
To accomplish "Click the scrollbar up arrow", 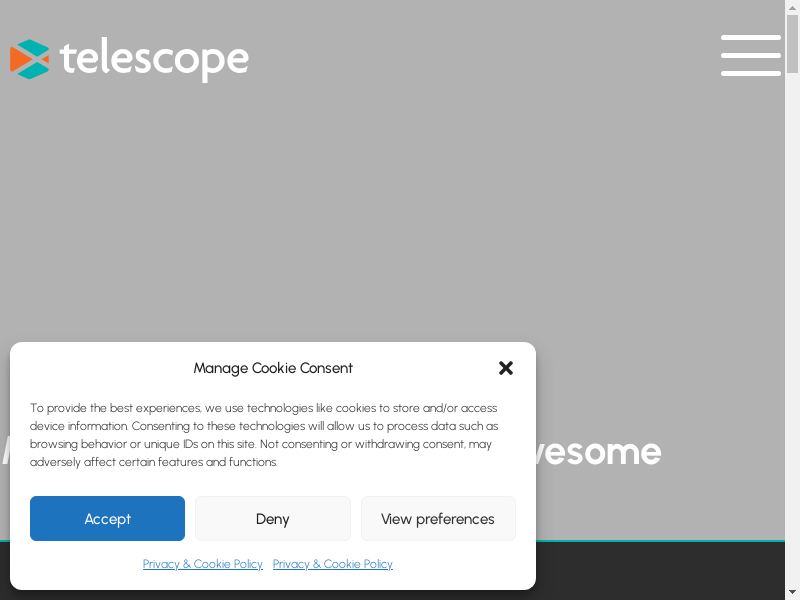I will [x=793, y=7].
